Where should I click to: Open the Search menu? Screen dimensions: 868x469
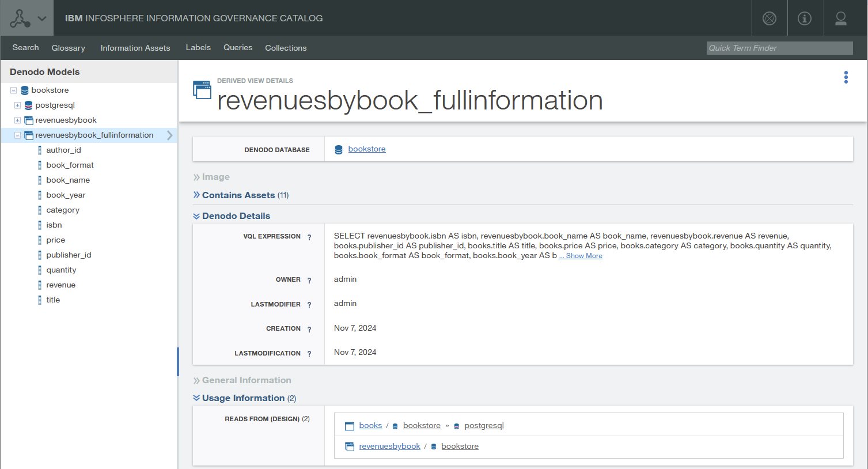click(26, 48)
